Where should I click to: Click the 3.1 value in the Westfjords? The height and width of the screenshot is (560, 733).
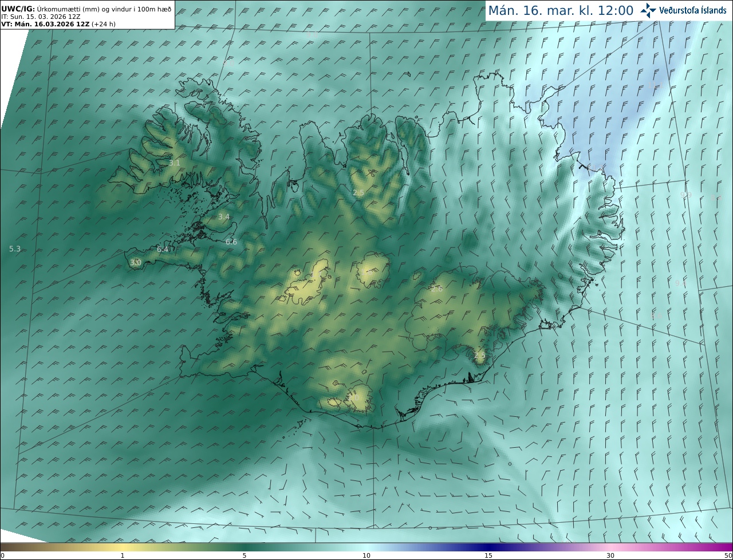[174, 163]
